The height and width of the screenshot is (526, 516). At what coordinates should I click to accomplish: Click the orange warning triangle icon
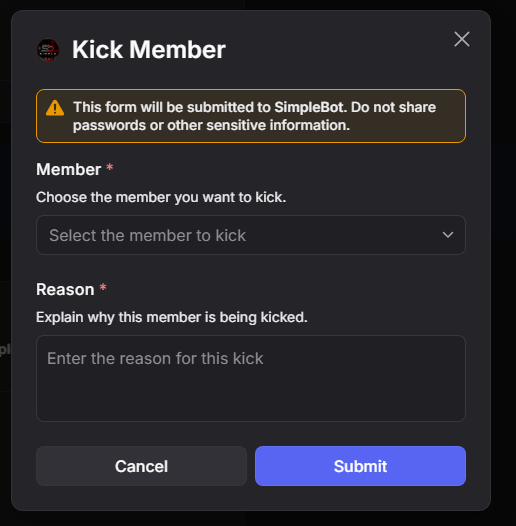pos(55,108)
